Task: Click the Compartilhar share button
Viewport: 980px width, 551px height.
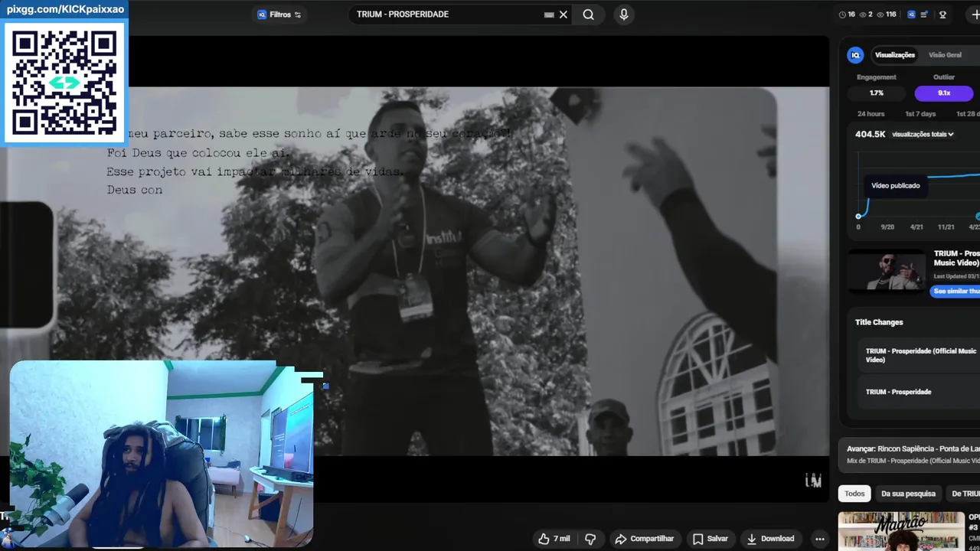Action: (644, 539)
